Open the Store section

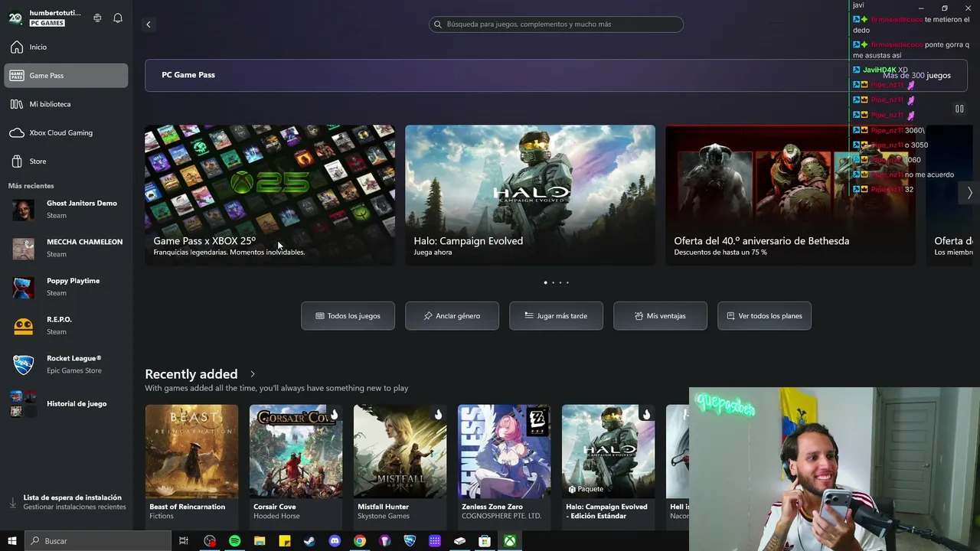pos(67,161)
